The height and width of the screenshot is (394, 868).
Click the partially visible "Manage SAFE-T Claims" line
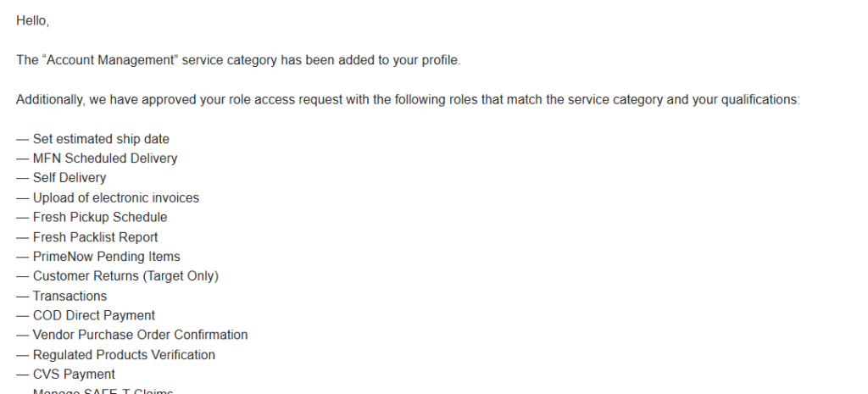coord(102,391)
